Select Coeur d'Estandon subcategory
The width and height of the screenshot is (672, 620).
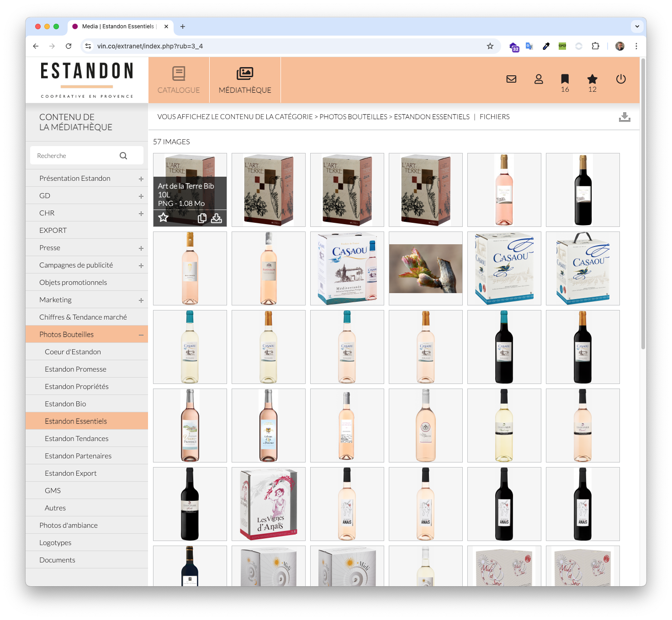coord(87,352)
